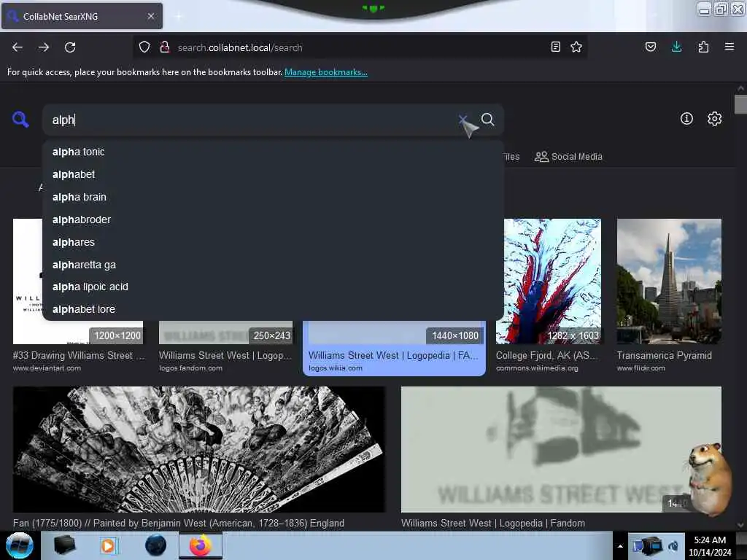Open the dark globe taskbar app
The height and width of the screenshot is (560, 747).
click(156, 545)
